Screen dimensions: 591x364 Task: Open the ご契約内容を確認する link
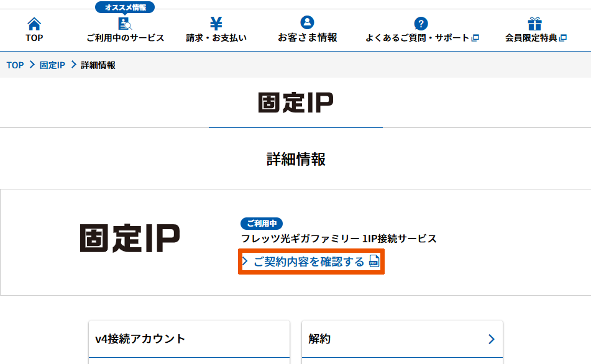(309, 262)
